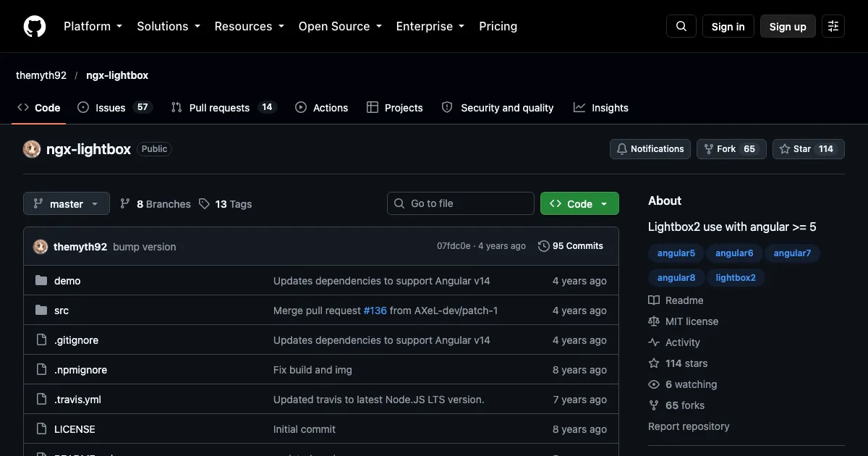This screenshot has width=868, height=456.
Task: Open the Insights tab
Action: click(x=601, y=108)
